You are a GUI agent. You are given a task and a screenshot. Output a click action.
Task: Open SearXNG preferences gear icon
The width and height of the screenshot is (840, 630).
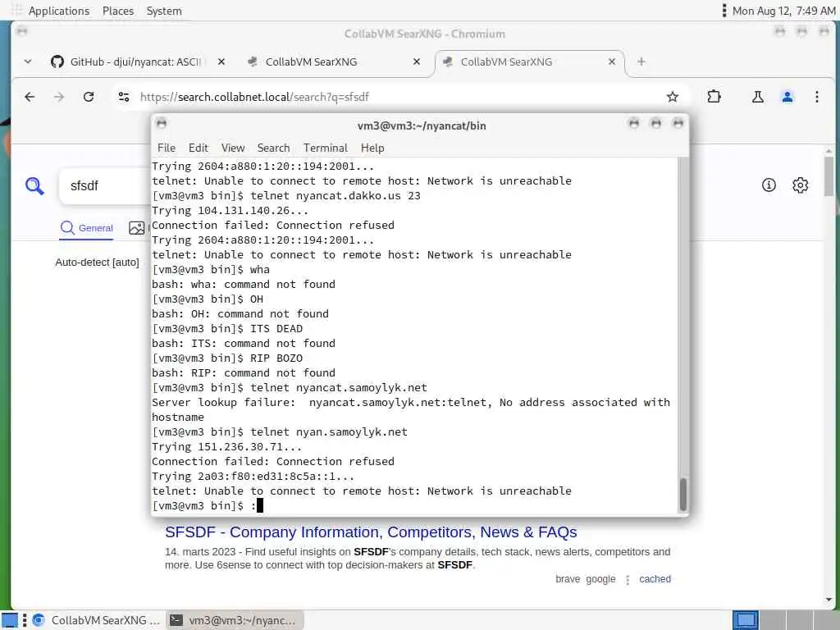pos(801,185)
